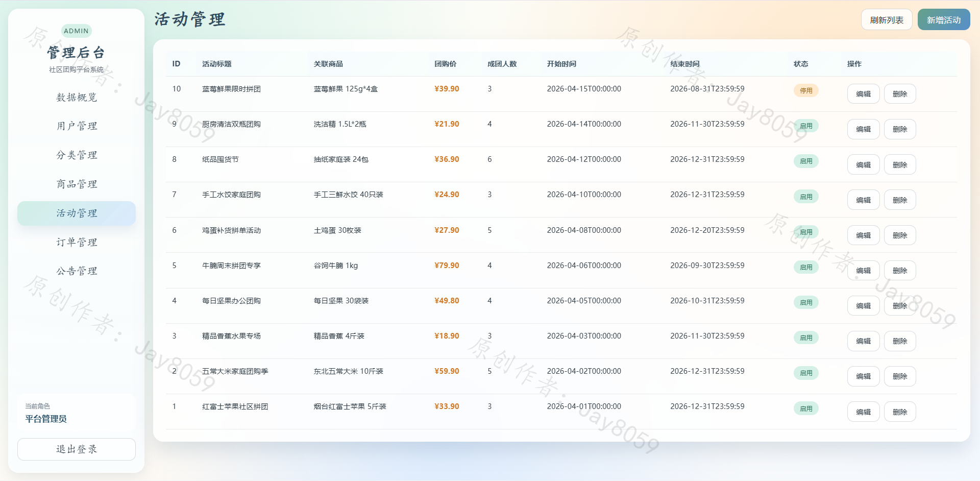This screenshot has width=980, height=481.
Task: Click 停用 status badge of activity 10
Action: click(806, 90)
